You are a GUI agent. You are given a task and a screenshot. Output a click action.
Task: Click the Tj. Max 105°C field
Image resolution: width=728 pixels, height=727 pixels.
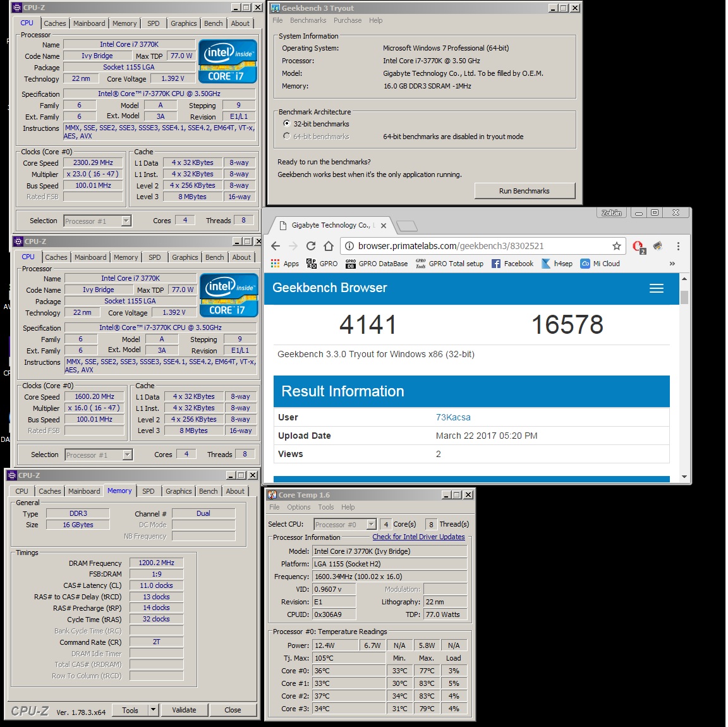[349, 658]
